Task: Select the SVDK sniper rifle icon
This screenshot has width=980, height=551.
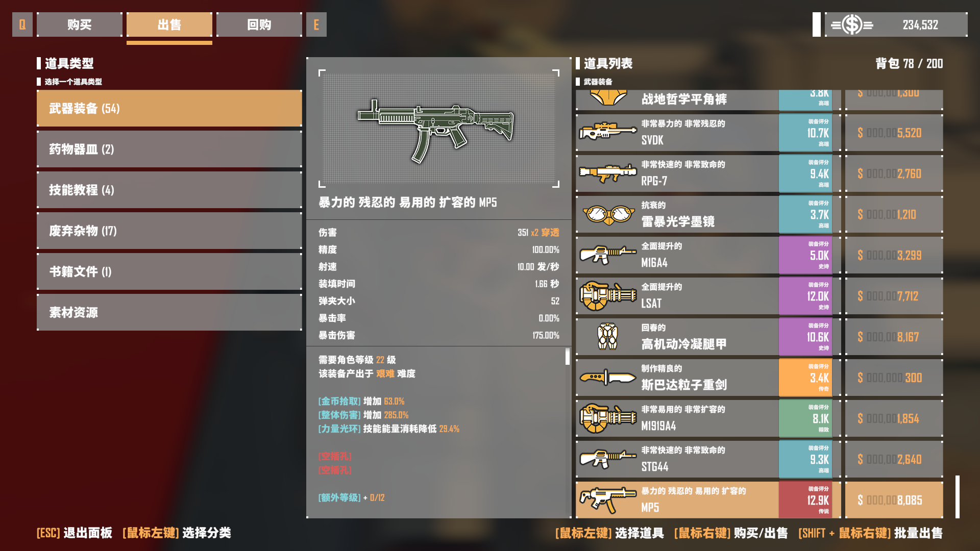Action: [x=607, y=132]
